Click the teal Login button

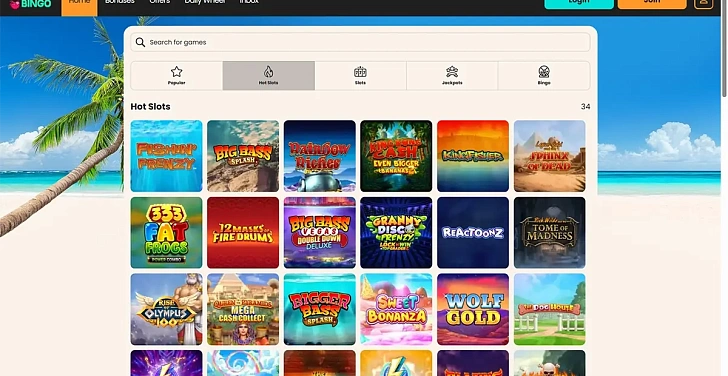coord(579,3)
